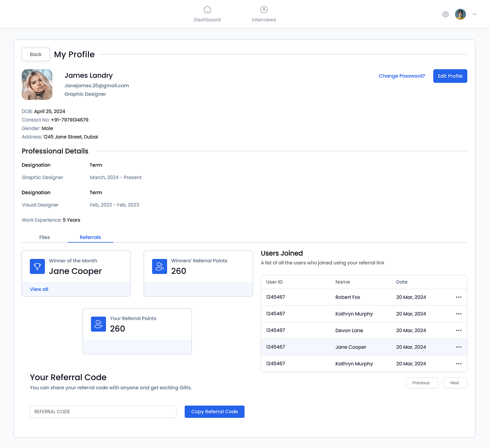Open the actions menu on Robert Fox's row
This screenshot has width=489, height=448.
[x=458, y=297]
